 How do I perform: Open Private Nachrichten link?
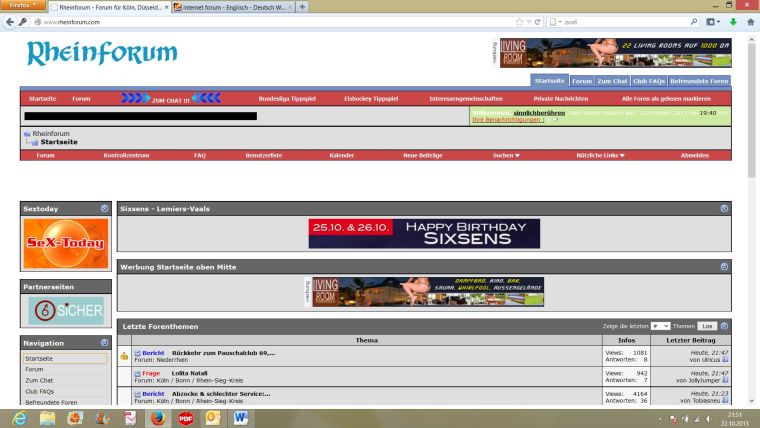coord(561,99)
